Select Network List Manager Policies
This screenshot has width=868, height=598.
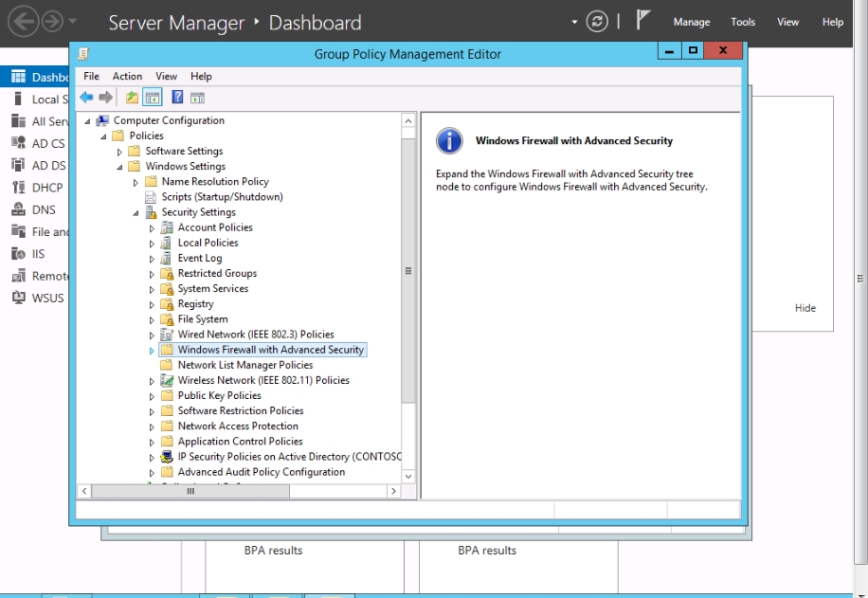tap(244, 365)
